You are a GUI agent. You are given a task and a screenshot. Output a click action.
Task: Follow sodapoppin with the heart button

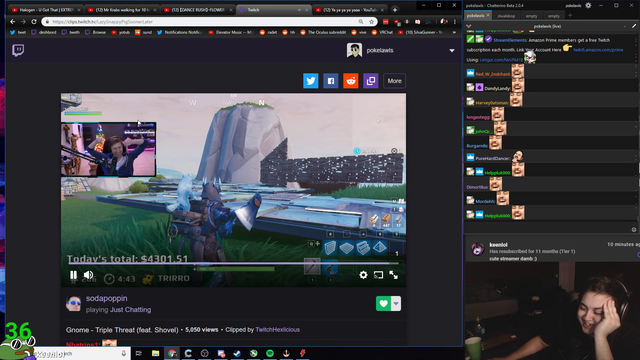[383, 303]
